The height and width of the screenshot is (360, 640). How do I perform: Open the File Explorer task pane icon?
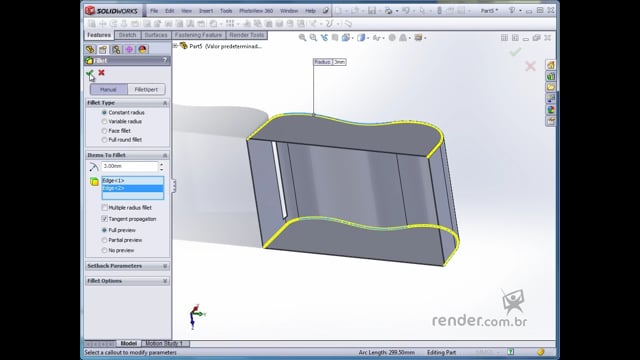[x=551, y=87]
